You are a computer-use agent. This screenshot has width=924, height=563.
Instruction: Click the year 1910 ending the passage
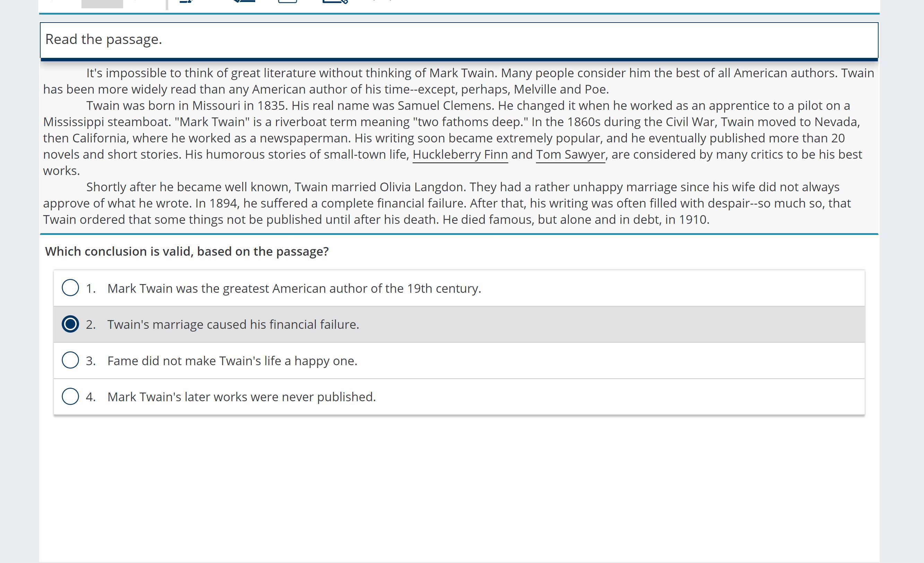point(693,220)
